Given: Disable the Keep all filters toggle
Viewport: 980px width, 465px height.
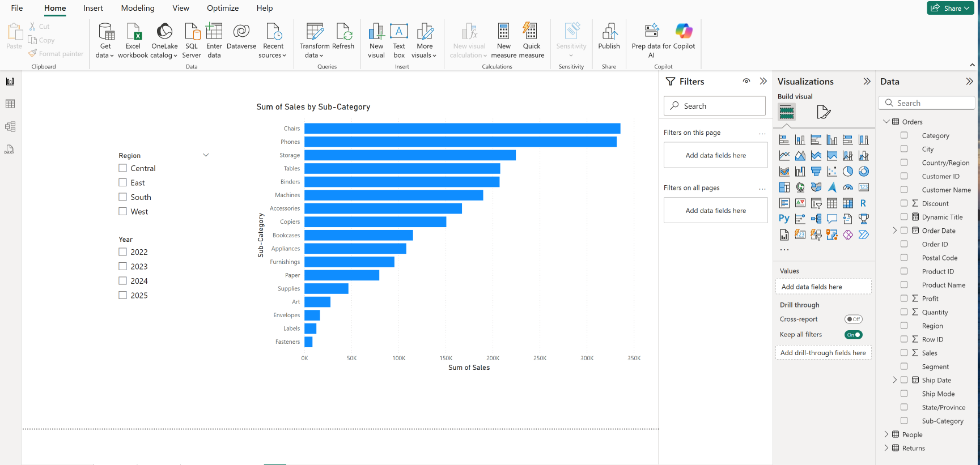Looking at the screenshot, I should coord(853,335).
